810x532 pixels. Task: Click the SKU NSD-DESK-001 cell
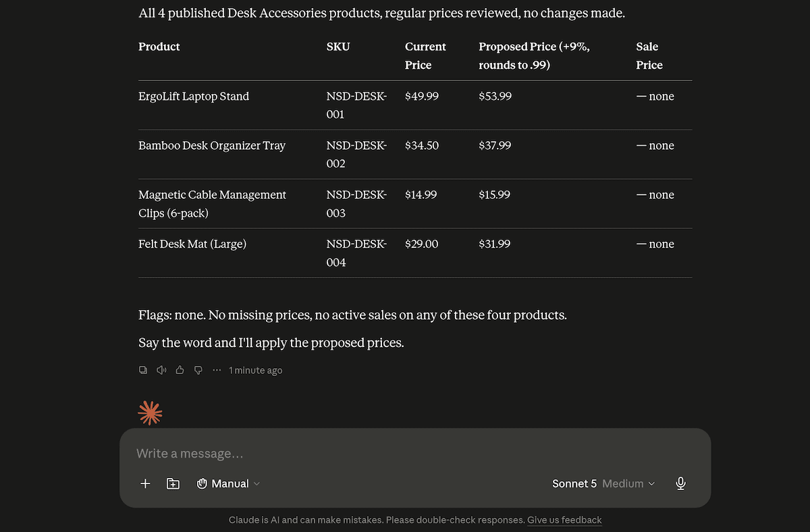[x=356, y=105]
